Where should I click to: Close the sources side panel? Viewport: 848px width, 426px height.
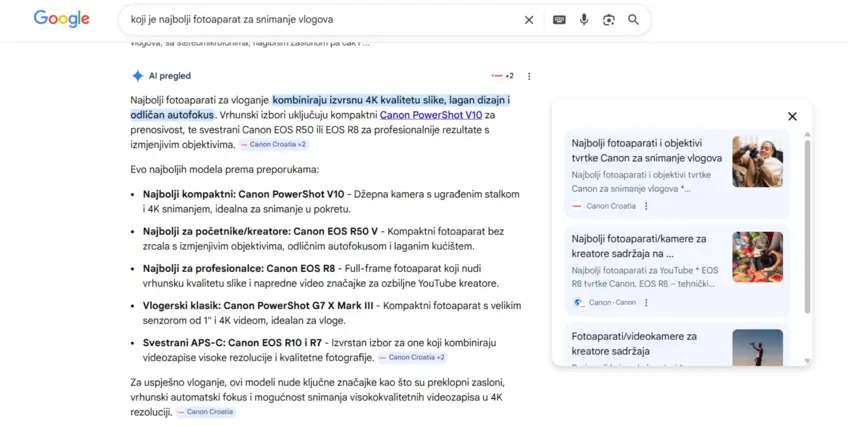(x=792, y=116)
